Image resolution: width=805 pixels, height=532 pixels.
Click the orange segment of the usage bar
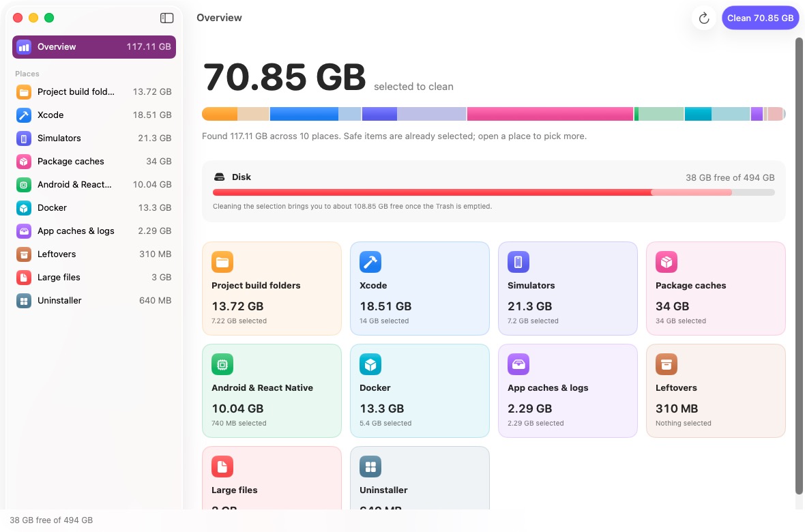point(220,114)
